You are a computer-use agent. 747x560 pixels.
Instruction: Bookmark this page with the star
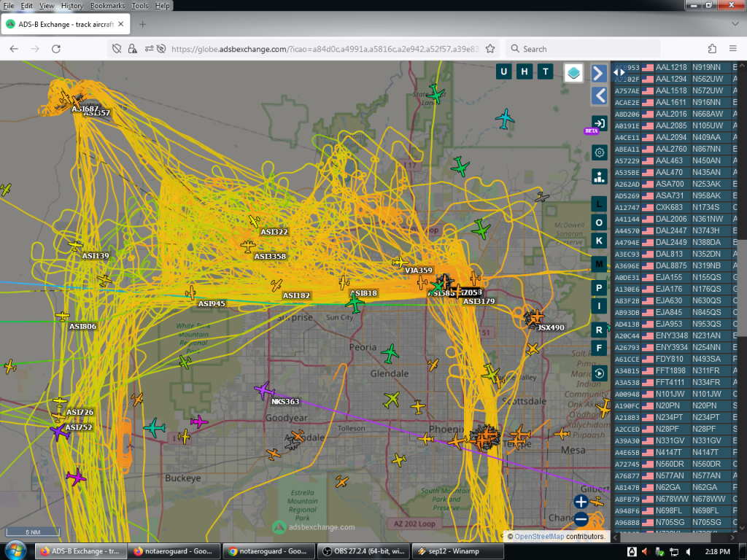(x=489, y=49)
